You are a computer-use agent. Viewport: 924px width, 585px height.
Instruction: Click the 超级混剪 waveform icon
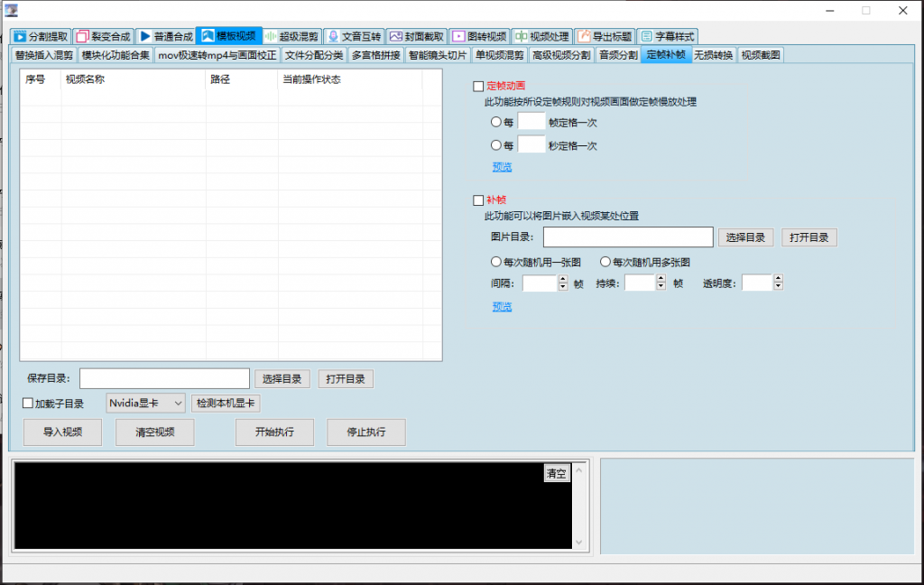tap(270, 37)
